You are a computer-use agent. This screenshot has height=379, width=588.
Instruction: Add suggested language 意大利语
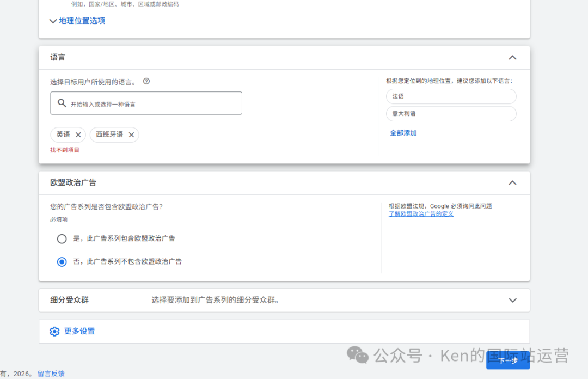pyautogui.click(x=451, y=114)
